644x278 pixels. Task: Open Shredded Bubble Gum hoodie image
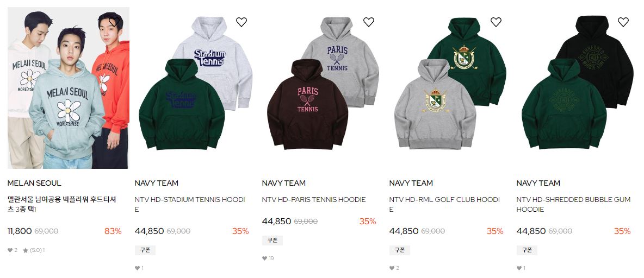point(578,88)
